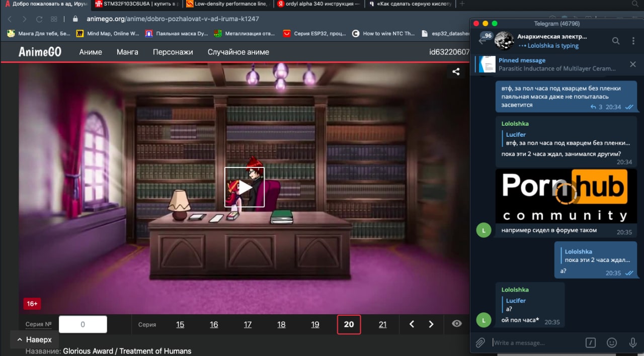Attach a file in Telegram
The width and height of the screenshot is (644, 356).
click(480, 342)
